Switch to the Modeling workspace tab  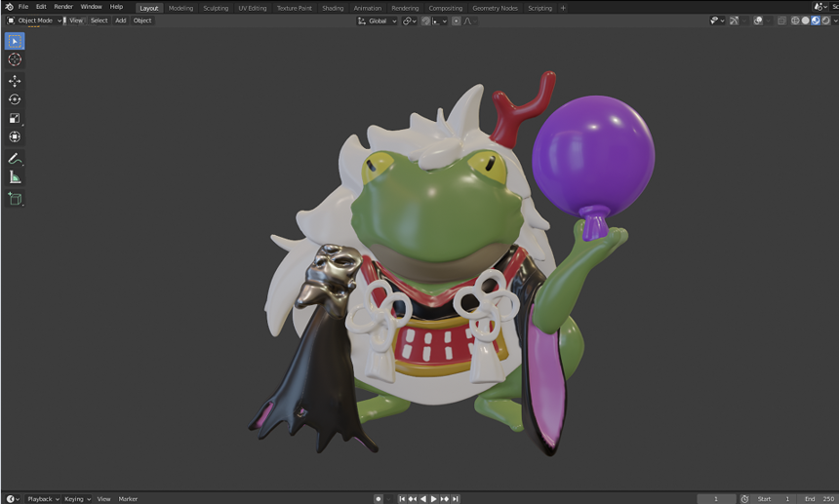(180, 8)
